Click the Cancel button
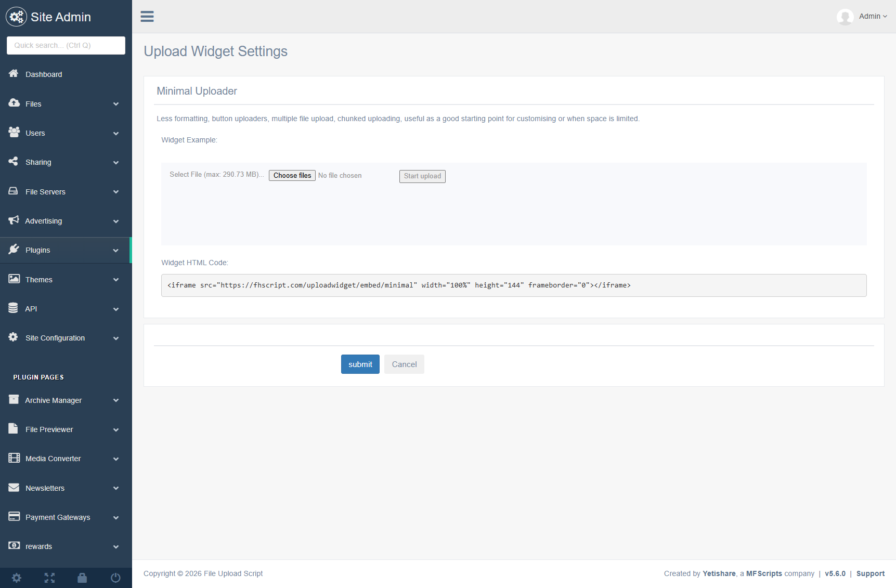This screenshot has width=896, height=588. [404, 364]
